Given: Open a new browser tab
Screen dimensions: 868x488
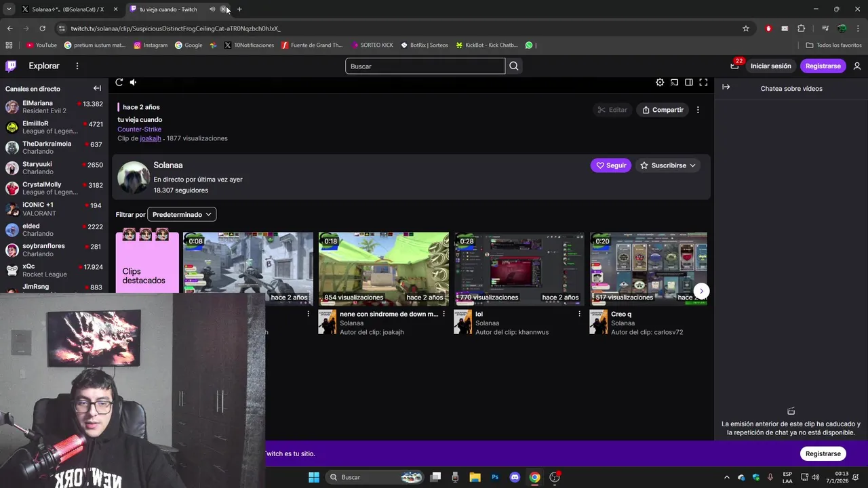Looking at the screenshot, I should pos(239,9).
